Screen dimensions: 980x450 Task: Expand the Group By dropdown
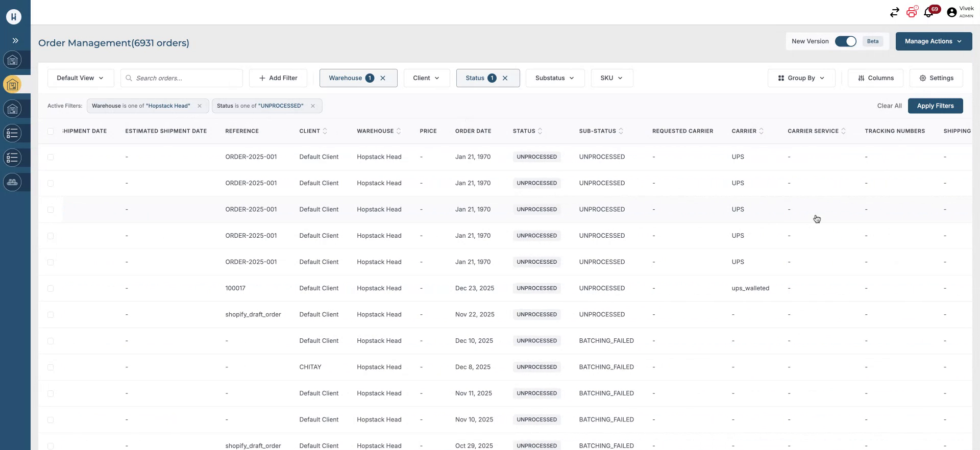801,78
